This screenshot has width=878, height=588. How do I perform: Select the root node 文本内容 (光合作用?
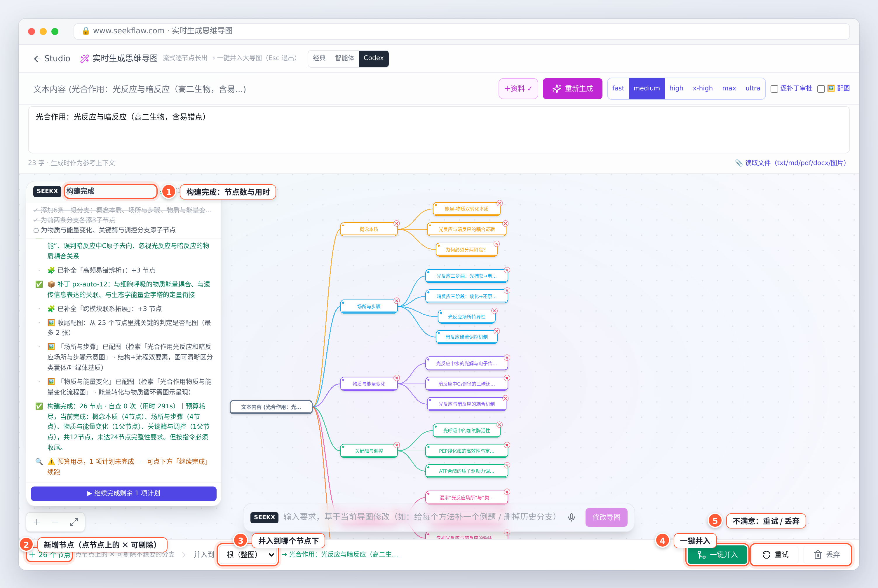tap(271, 407)
